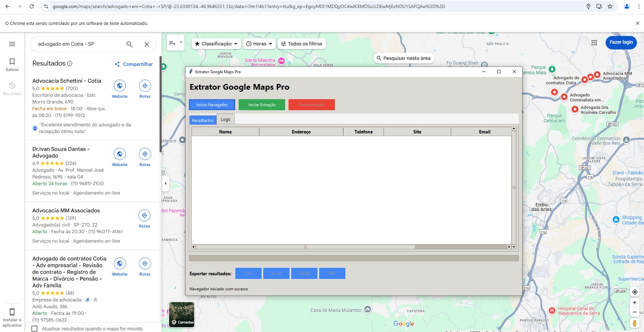The image size is (644, 332).
Task: Open Salvos saved places
Action: coord(12,64)
